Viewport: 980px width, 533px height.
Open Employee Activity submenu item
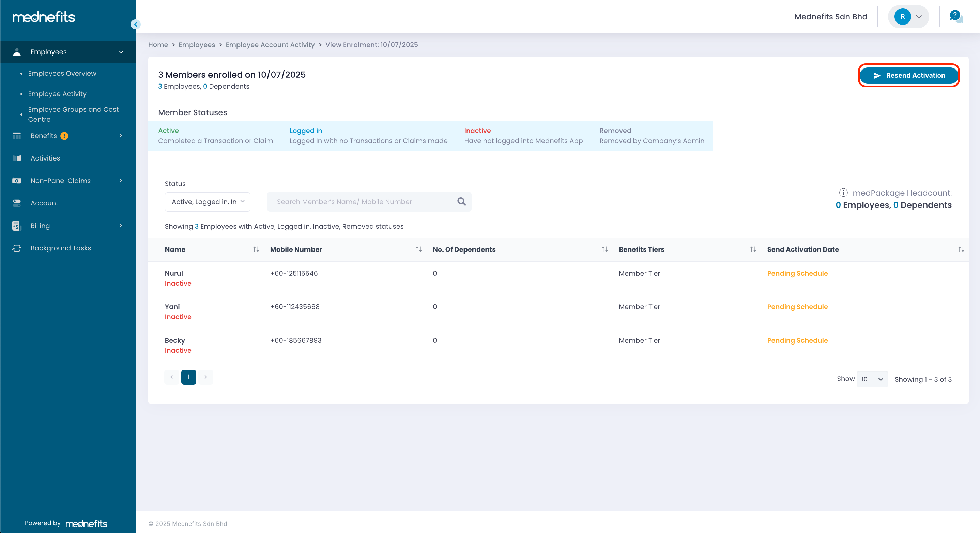(x=57, y=94)
